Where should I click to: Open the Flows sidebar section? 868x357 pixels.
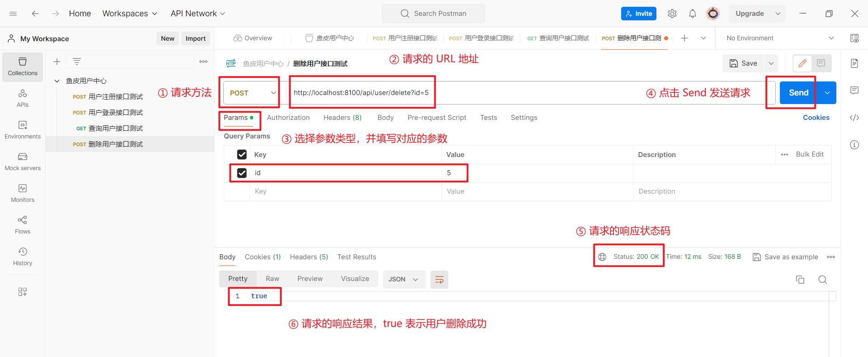coord(23,225)
